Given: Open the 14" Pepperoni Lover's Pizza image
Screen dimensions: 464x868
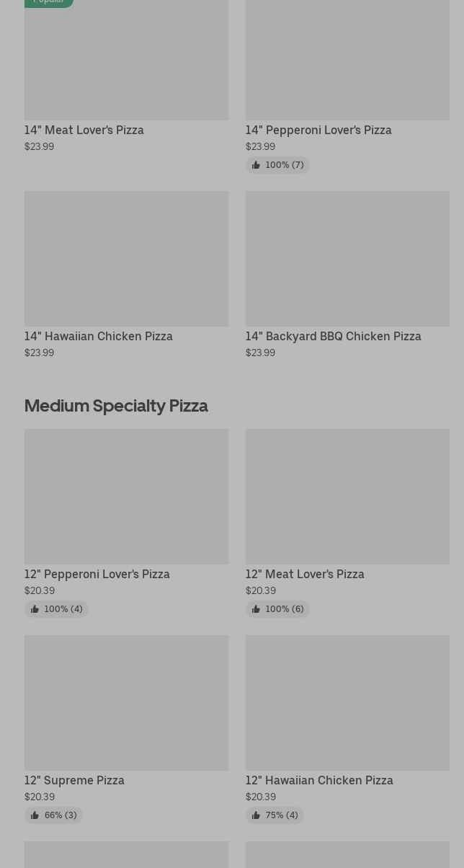Looking at the screenshot, I should point(347,60).
